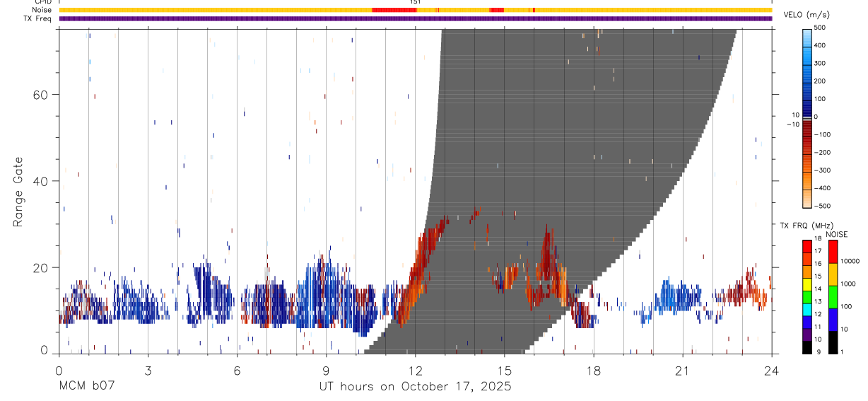Screen dimensions: 868x401
Task: Click the '15' hour tick label
Action: pos(505,371)
